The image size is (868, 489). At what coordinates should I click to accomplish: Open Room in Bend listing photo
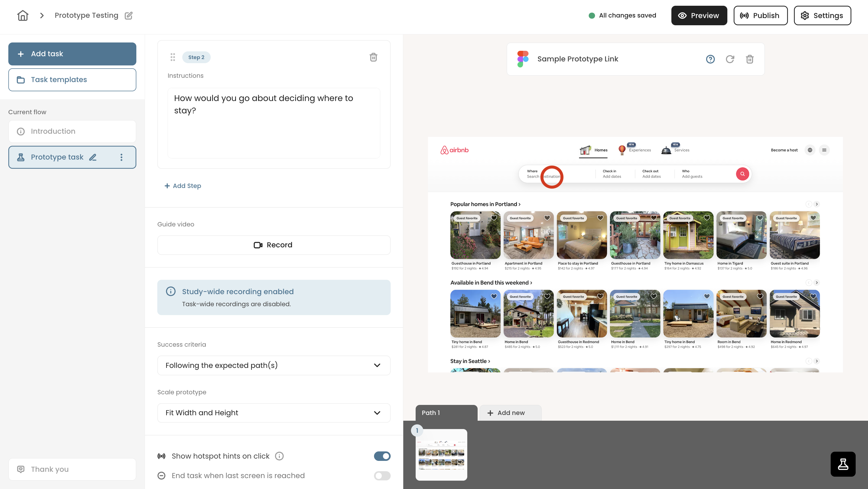[x=741, y=314]
